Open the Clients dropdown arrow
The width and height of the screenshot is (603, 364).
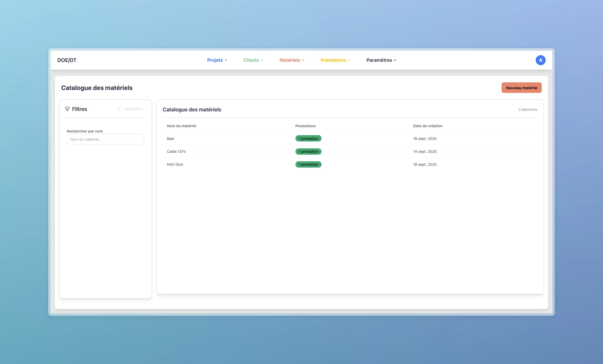[x=262, y=60]
